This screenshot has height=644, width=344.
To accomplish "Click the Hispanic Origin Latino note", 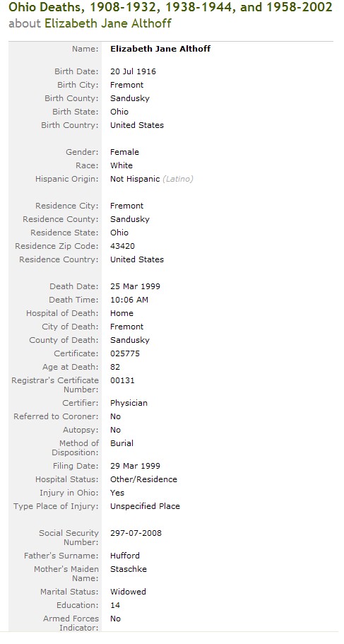I will (x=178, y=179).
